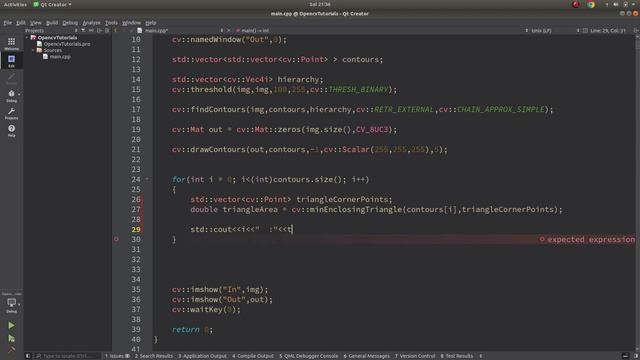
Task: Open the Help mode
Action: 11,131
